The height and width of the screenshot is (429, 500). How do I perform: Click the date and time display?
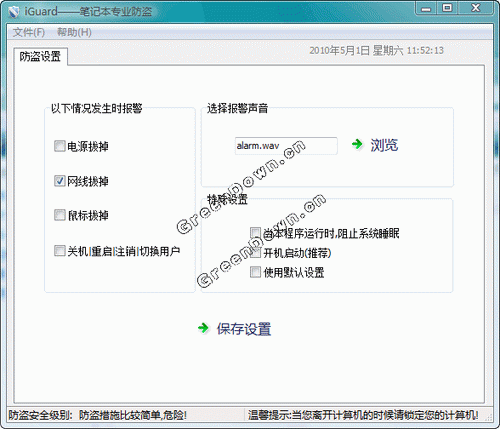click(x=376, y=51)
